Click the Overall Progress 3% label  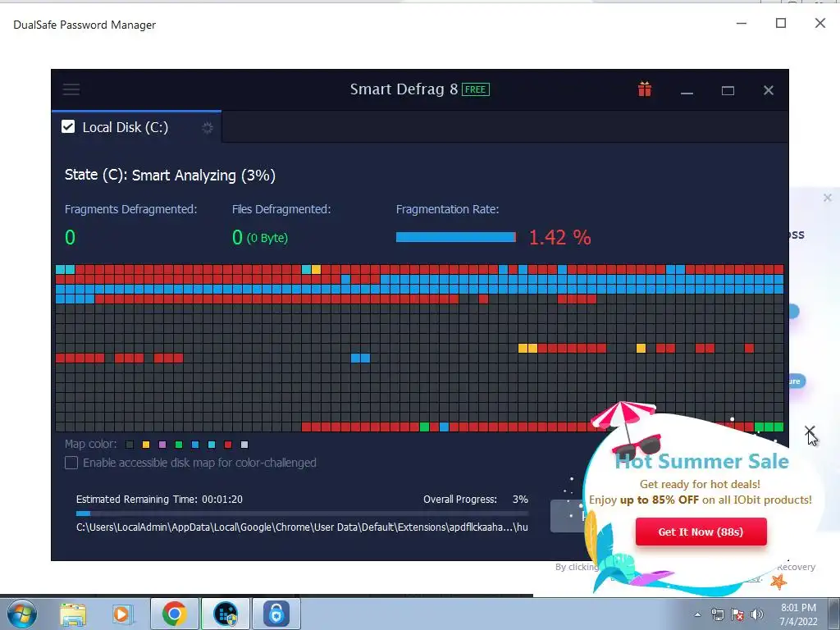[x=475, y=500]
